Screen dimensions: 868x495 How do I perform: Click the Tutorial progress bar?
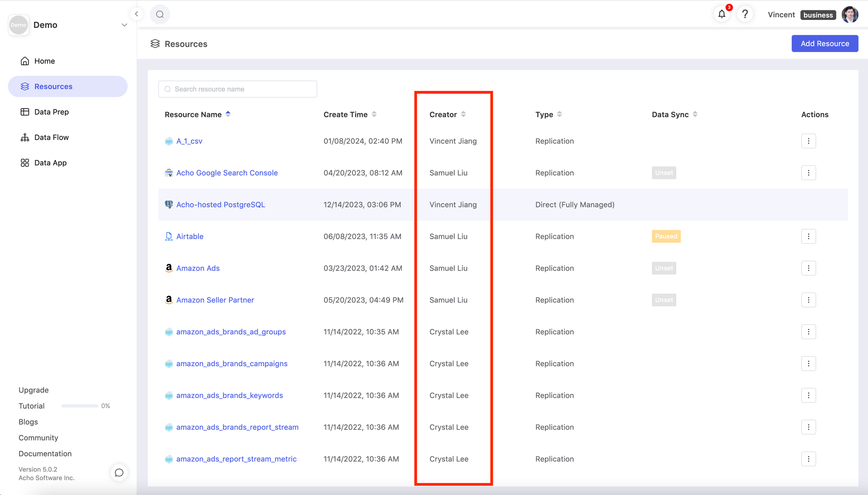click(79, 406)
